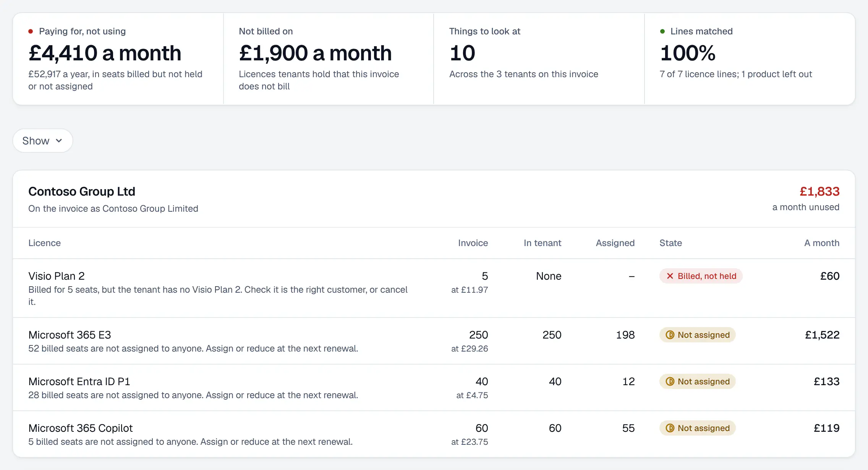Click the 10 things to look at figure
This screenshot has width=868, height=470.
point(462,53)
